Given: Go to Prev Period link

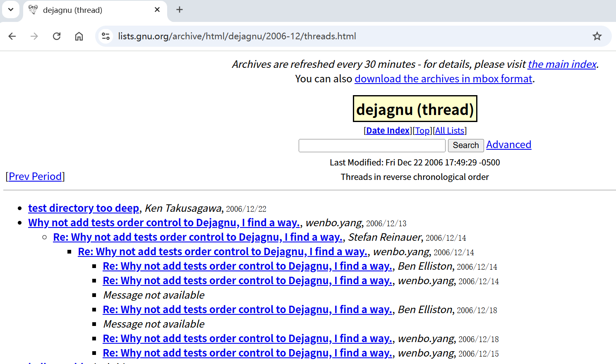Looking at the screenshot, I should (x=35, y=177).
